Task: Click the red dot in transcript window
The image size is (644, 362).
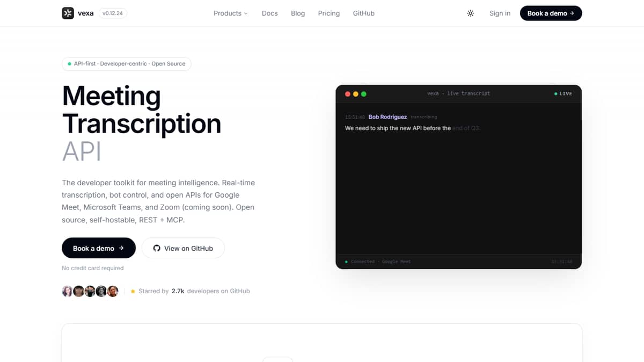Action: pos(348,94)
